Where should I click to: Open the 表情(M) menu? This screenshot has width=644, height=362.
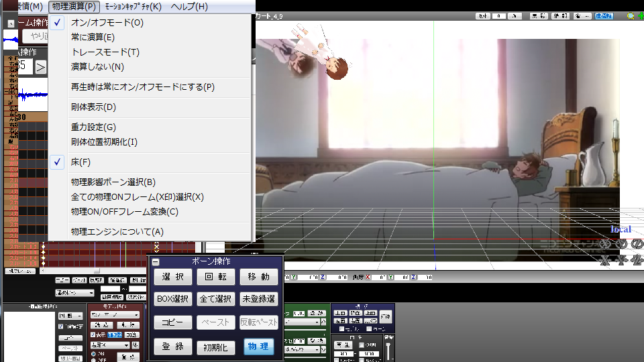[30, 7]
